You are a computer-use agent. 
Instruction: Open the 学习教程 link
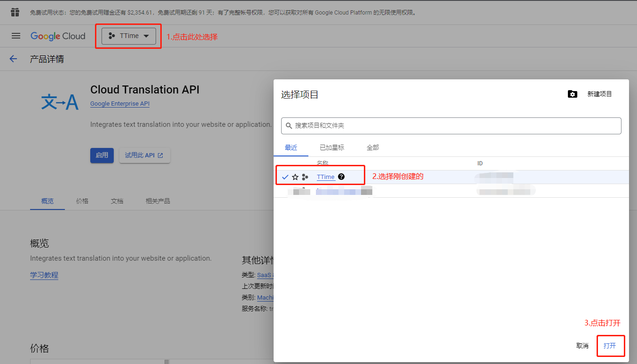[x=44, y=275]
